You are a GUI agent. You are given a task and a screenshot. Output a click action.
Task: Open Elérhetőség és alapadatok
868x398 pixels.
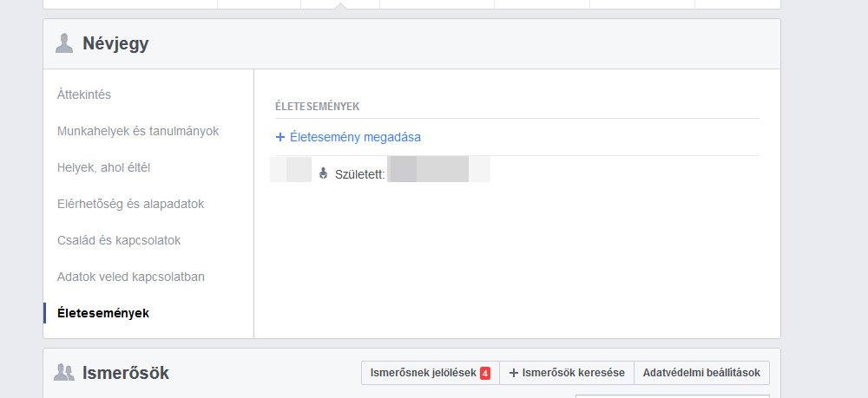pyautogui.click(x=130, y=204)
